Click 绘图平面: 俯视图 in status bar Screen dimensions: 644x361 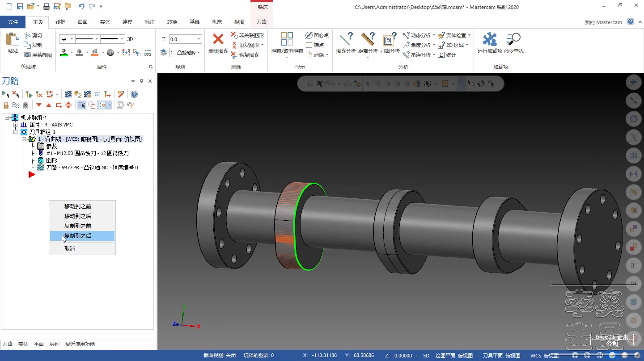coord(455,356)
